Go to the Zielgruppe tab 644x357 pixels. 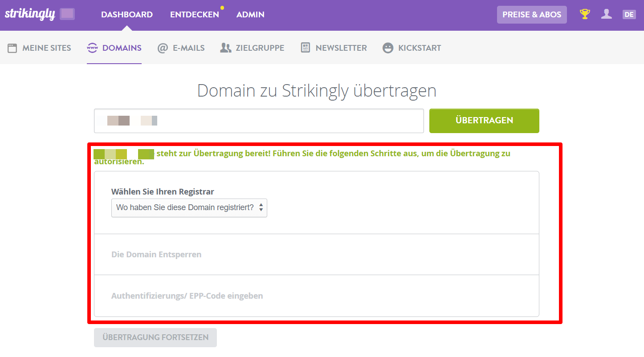click(x=252, y=48)
